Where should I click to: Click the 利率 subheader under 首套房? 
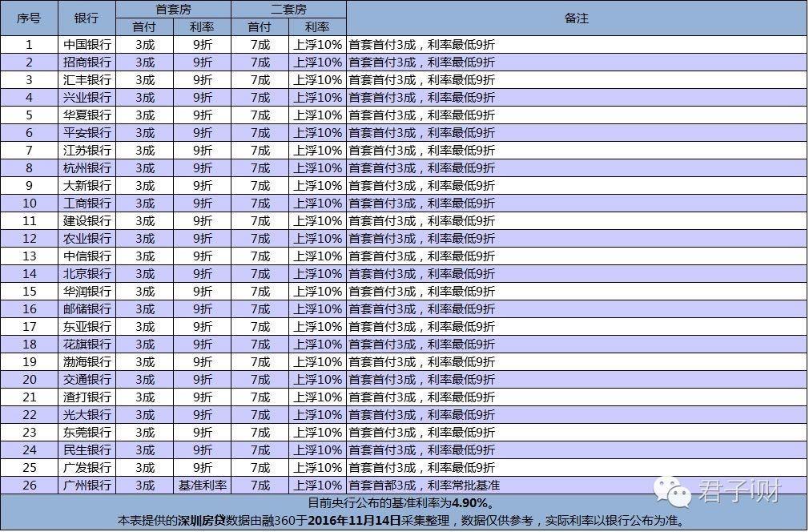202,27
